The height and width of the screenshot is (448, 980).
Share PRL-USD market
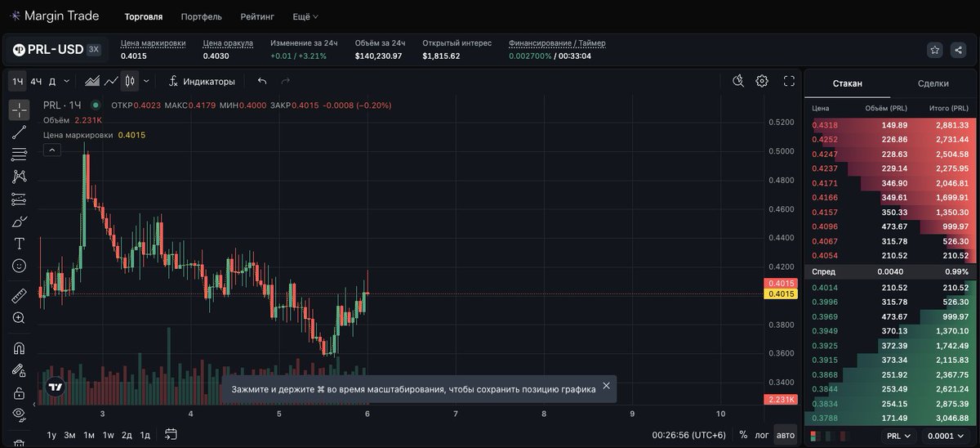pos(958,50)
